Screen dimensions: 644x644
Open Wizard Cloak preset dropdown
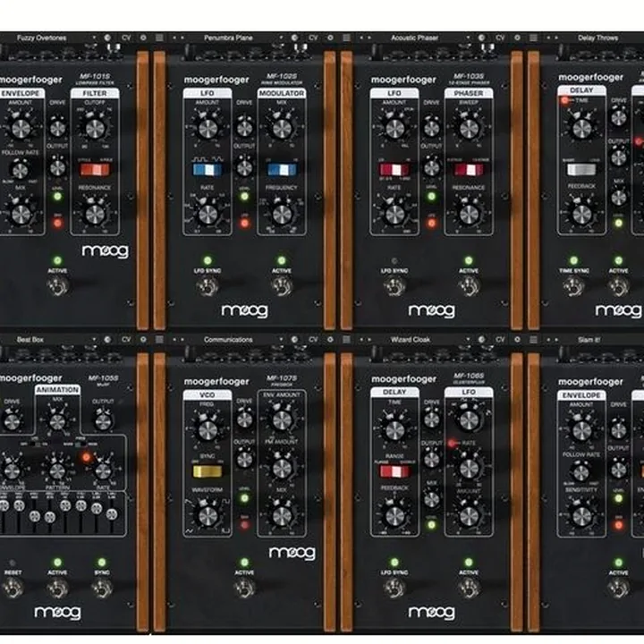468,340
